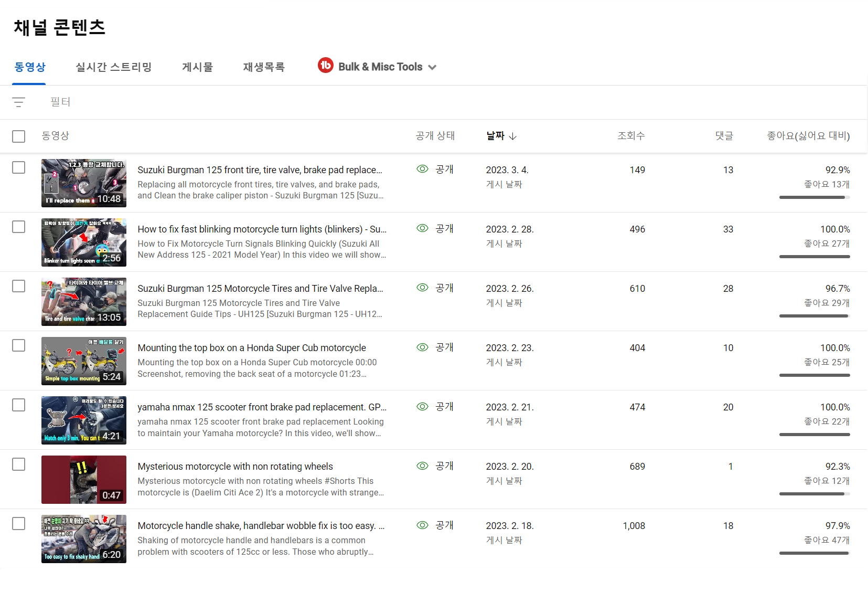Open visibility dropdown 공개 for 2023. 2. 20. video
The image size is (868, 592).
(x=444, y=466)
